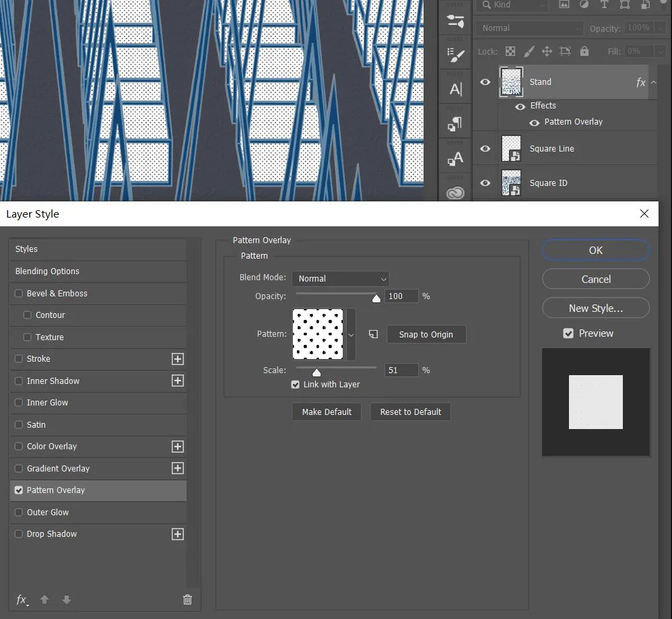
Task: Toggle the Preview checkbox
Action: tap(568, 333)
